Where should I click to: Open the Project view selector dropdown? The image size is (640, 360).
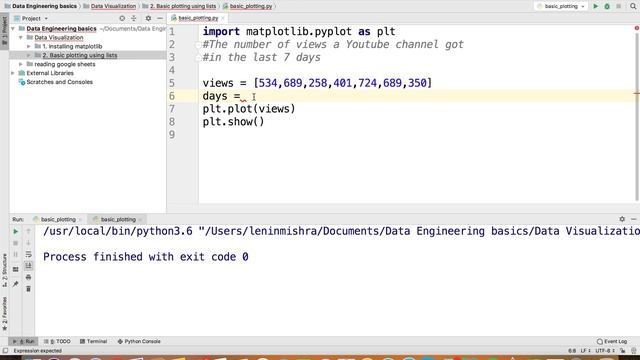31,18
